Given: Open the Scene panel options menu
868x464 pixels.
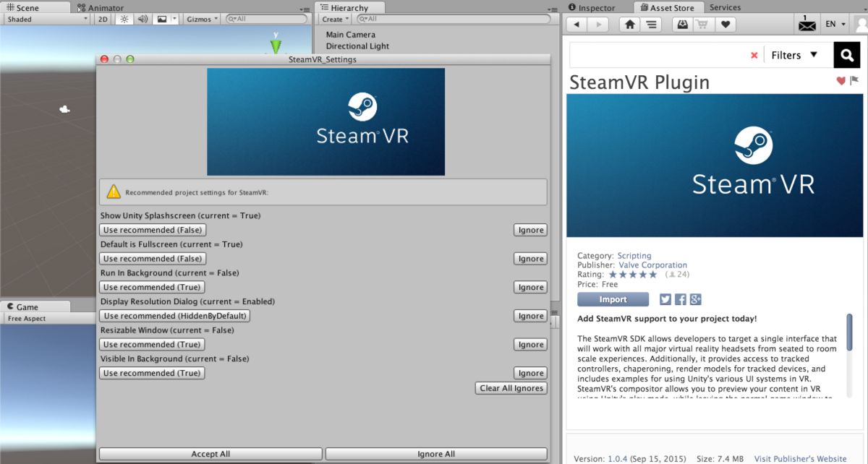Looking at the screenshot, I should tap(306, 9).
